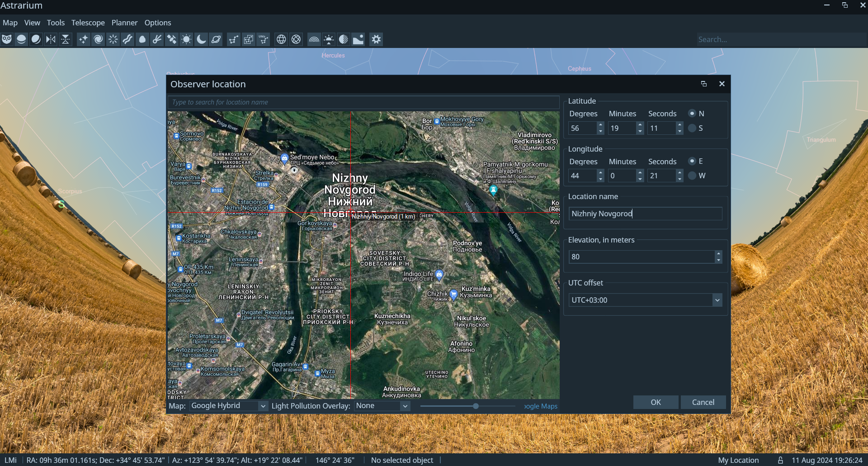868x466 pixels.
Task: Toggle the owl night mode icon
Action: 7,39
